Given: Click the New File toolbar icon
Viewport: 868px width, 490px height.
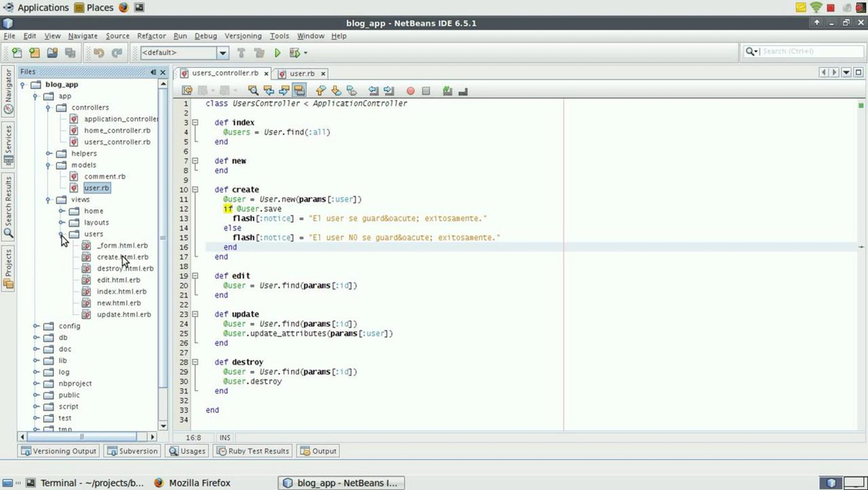Looking at the screenshot, I should coord(17,53).
